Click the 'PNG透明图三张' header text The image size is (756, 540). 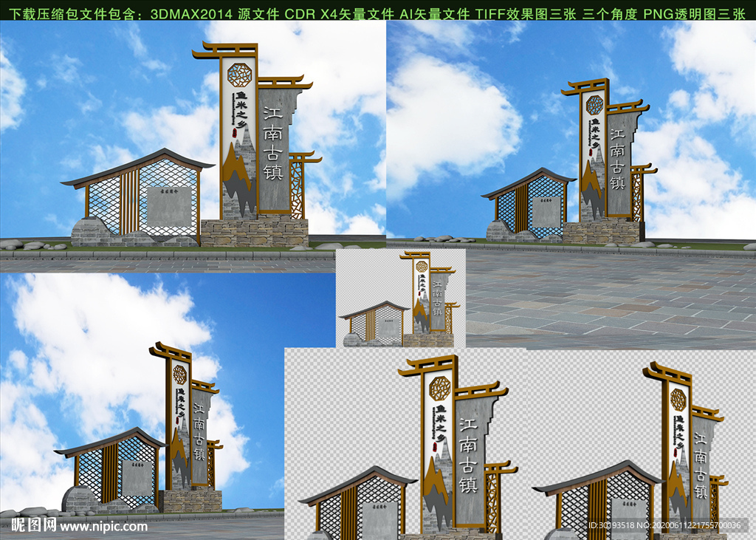(x=694, y=14)
